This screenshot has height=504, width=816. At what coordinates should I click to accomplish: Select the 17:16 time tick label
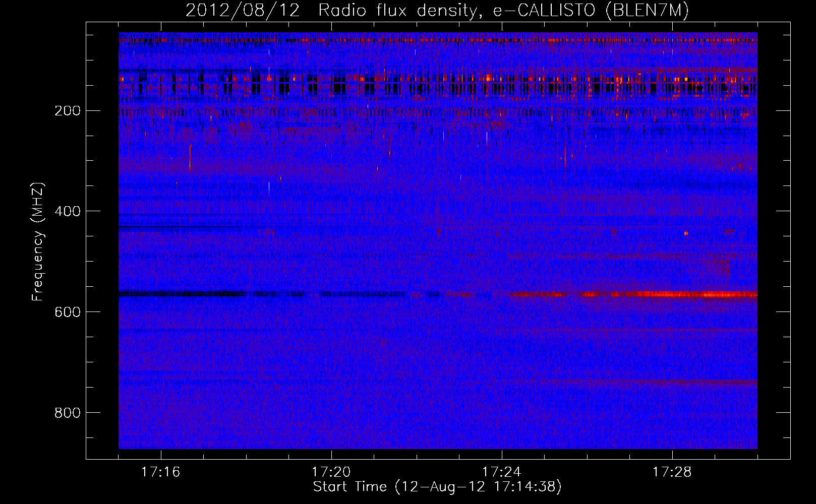pyautogui.click(x=161, y=472)
